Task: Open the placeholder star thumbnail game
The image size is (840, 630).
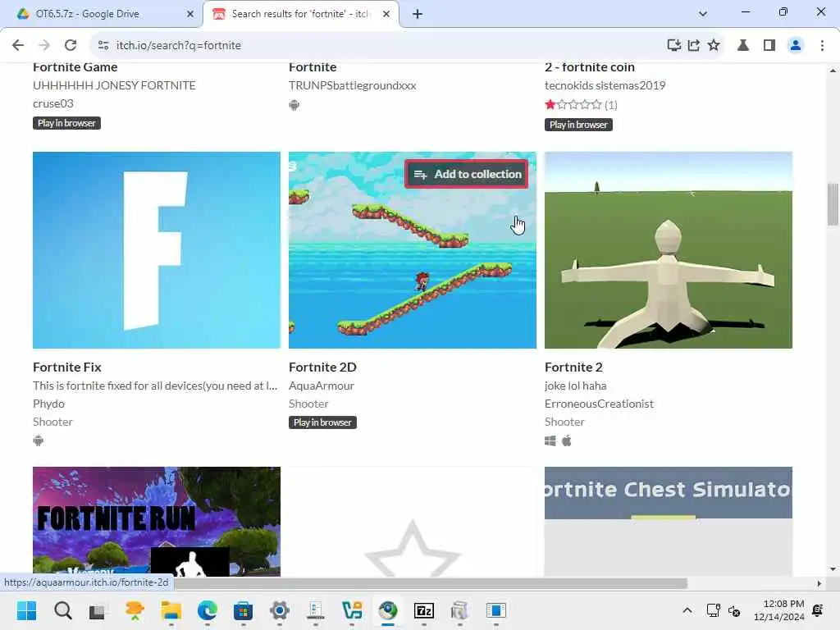Action: point(413,521)
